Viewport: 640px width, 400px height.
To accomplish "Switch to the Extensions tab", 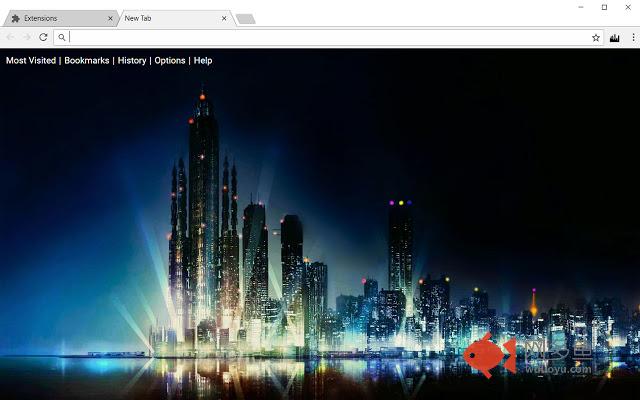I will [x=60, y=18].
